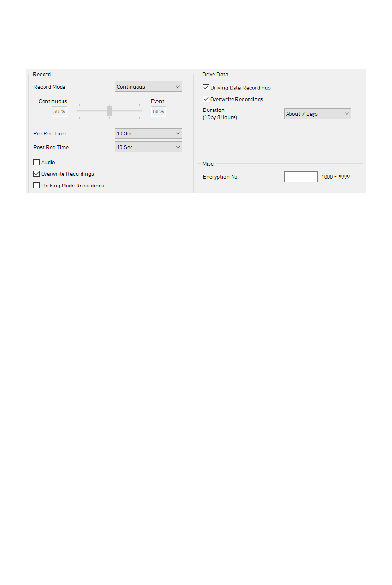Uncheck Overwrite Recordings in Record section
Screen dimensions: 392x585
pyautogui.click(x=37, y=173)
